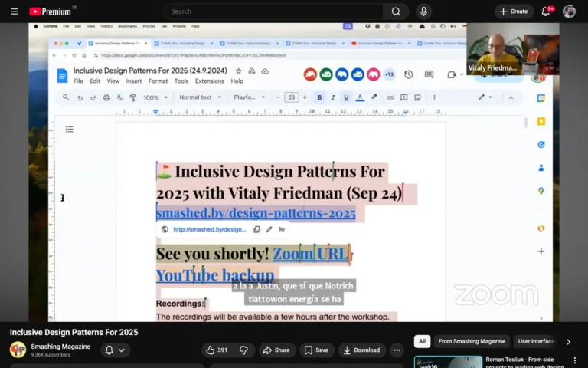This screenshot has width=588, height=368.
Task: Open more actions ellipsis under video
Action: point(397,350)
